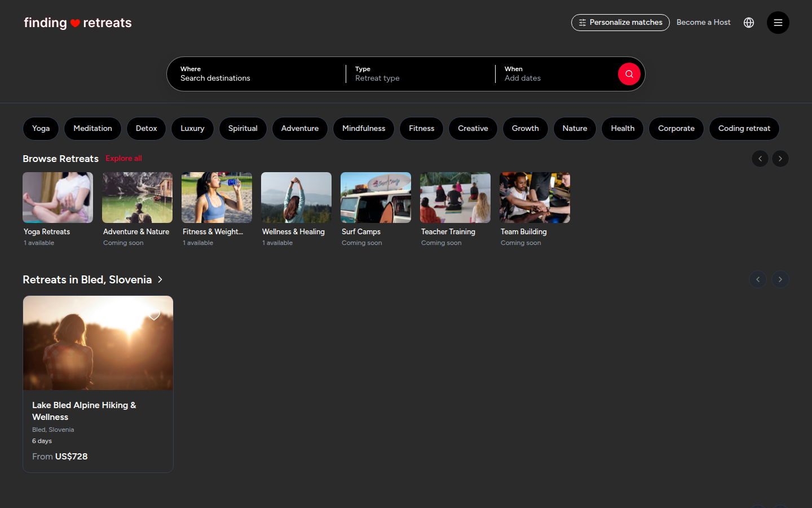Open Surf Camps thumbnail

coord(376,198)
